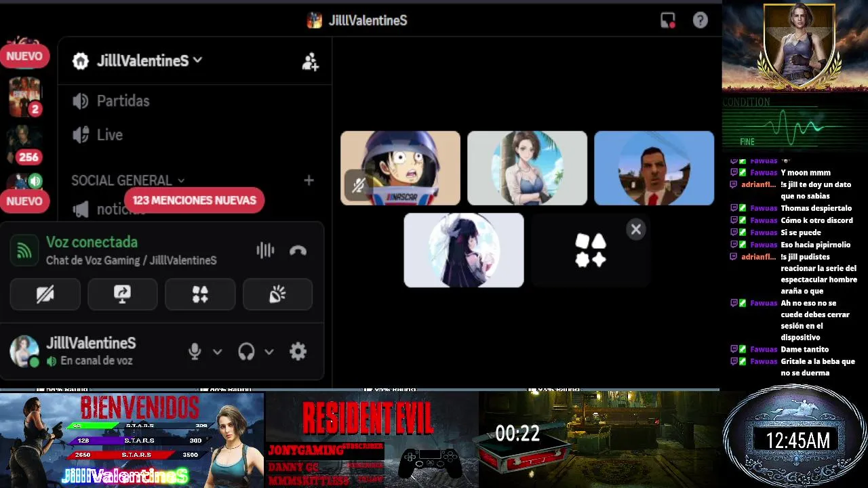The image size is (868, 488).
Task: Open the Chat de Voz Gaming channel link
Action: pyautogui.click(x=132, y=260)
